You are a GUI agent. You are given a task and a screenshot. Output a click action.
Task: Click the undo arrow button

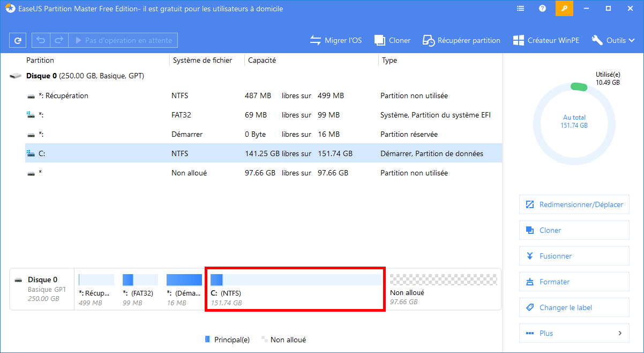point(41,40)
